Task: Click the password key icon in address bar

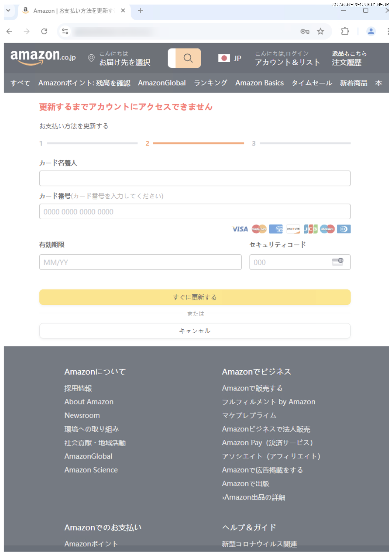Action: point(305,31)
